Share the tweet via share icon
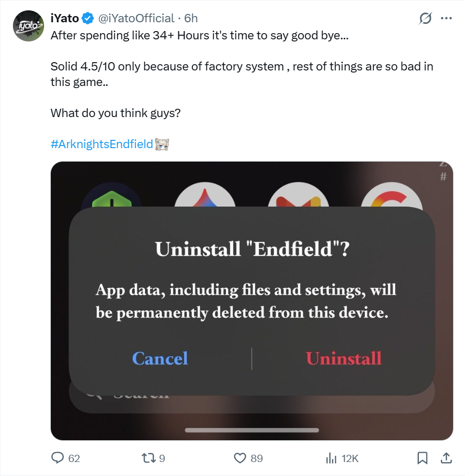This screenshot has width=465, height=476. click(445, 458)
